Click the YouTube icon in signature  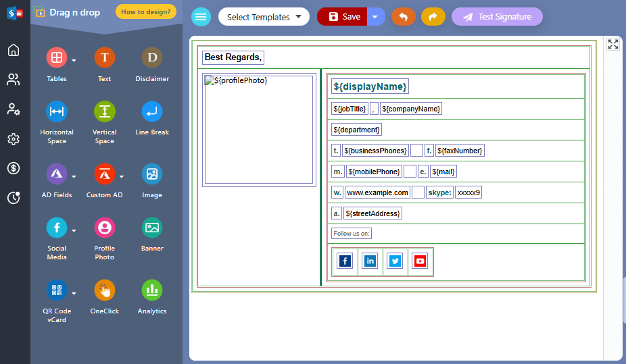pyautogui.click(x=420, y=261)
